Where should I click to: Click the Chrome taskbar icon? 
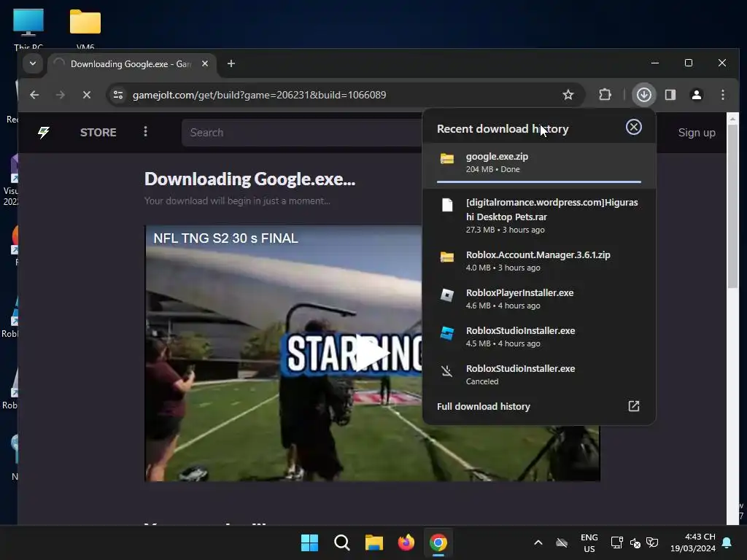(x=438, y=542)
